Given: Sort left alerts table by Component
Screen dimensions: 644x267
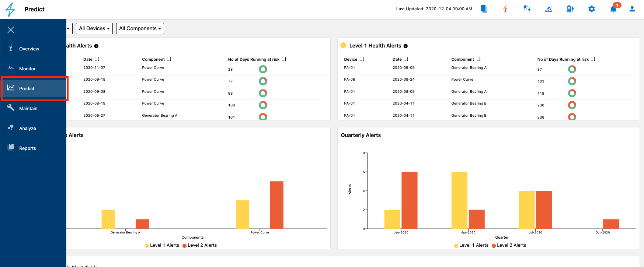Looking at the screenshot, I should pyautogui.click(x=169, y=59).
